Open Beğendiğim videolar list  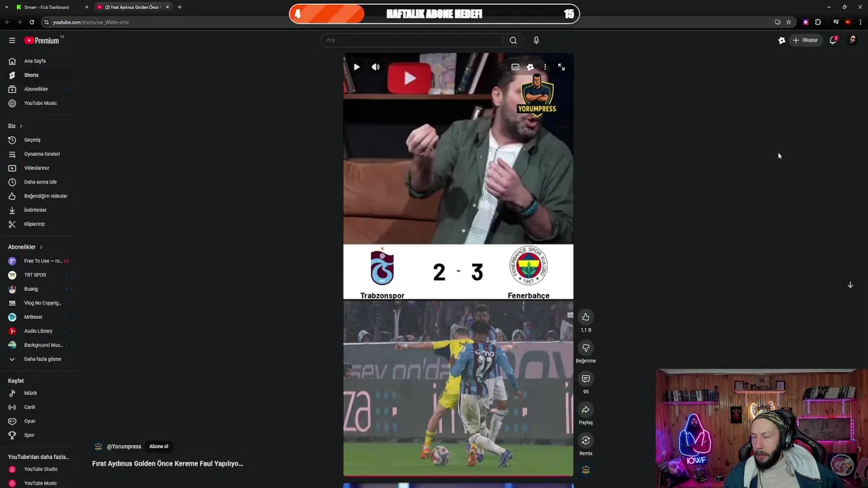click(45, 196)
